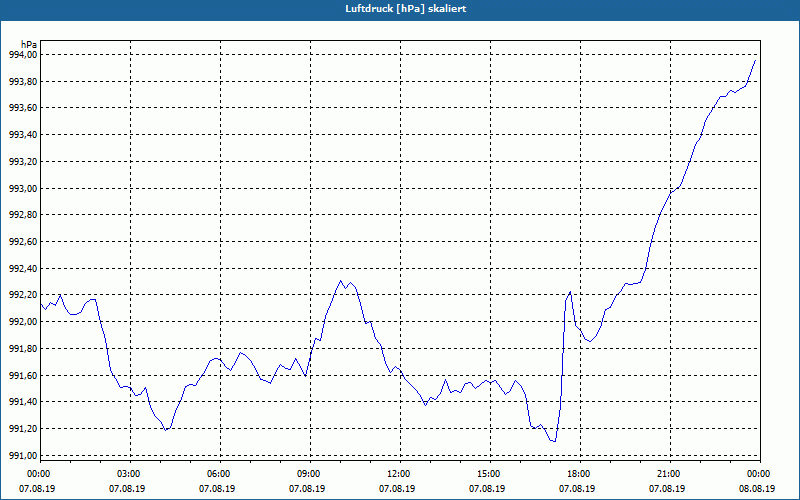Image resolution: width=800 pixels, height=500 pixels.
Task: Select the 07.08.19 date beneath 18:00
Action: tap(577, 488)
